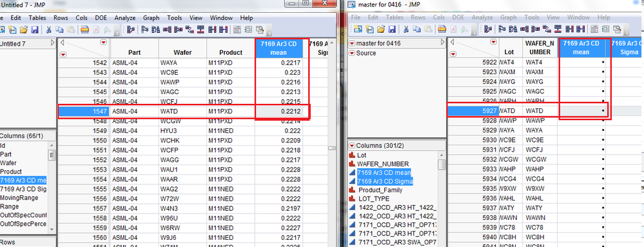The height and width of the screenshot is (247, 644).
Task: Select MovingRange in Untitled 7 column list
Action: click(19, 198)
